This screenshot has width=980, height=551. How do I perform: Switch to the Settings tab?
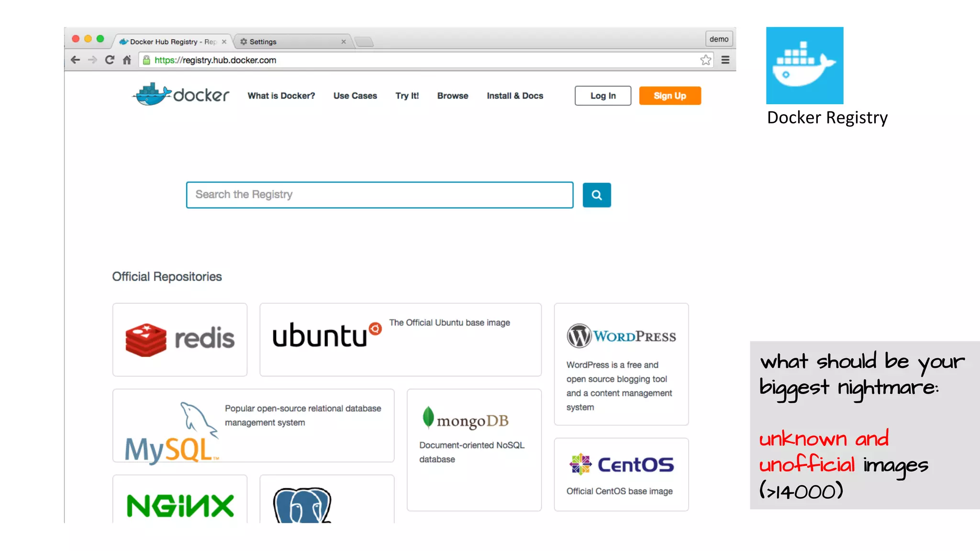click(293, 42)
